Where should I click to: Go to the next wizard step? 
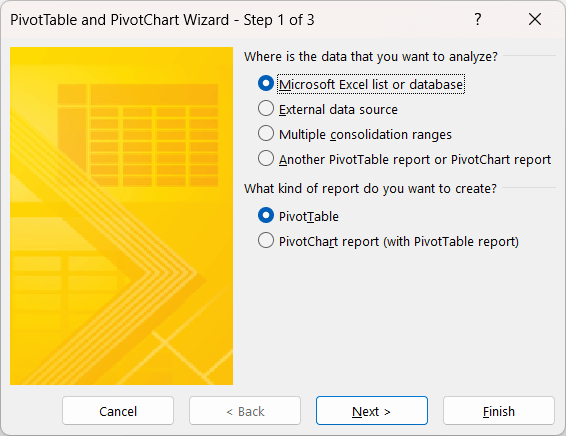(372, 411)
